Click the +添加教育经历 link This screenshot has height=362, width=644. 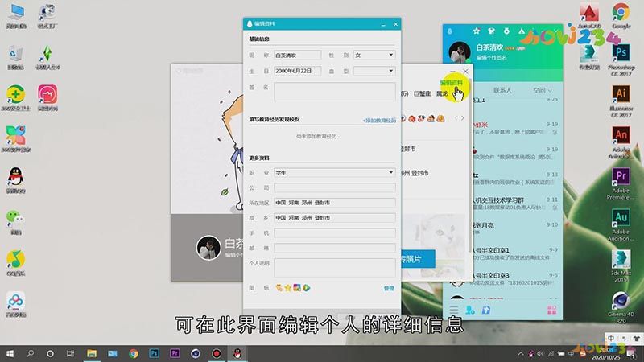(x=379, y=120)
